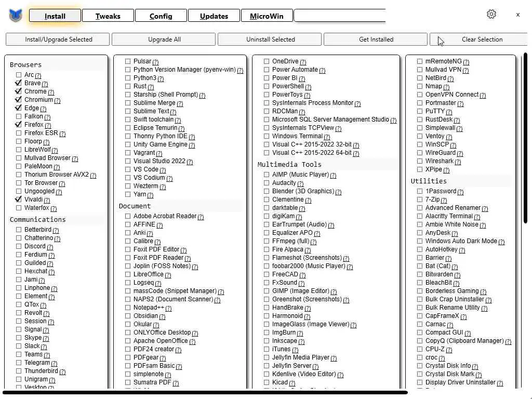This screenshot has height=399, width=532.
Task: Open the help (?) link next to Python3
Action: tap(161, 79)
